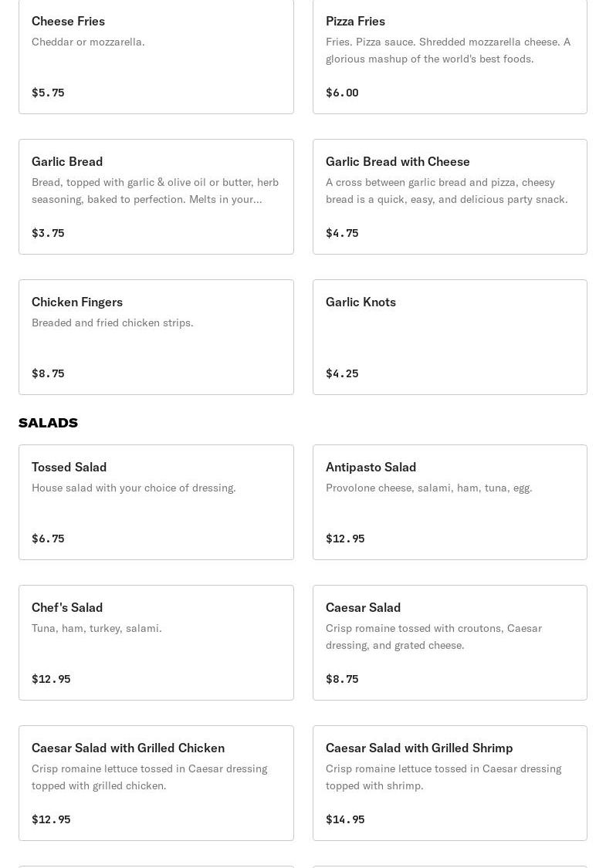This screenshot has width=606, height=868.
Task: Click the $6.00 Pizza Fries price
Action: [x=342, y=93]
